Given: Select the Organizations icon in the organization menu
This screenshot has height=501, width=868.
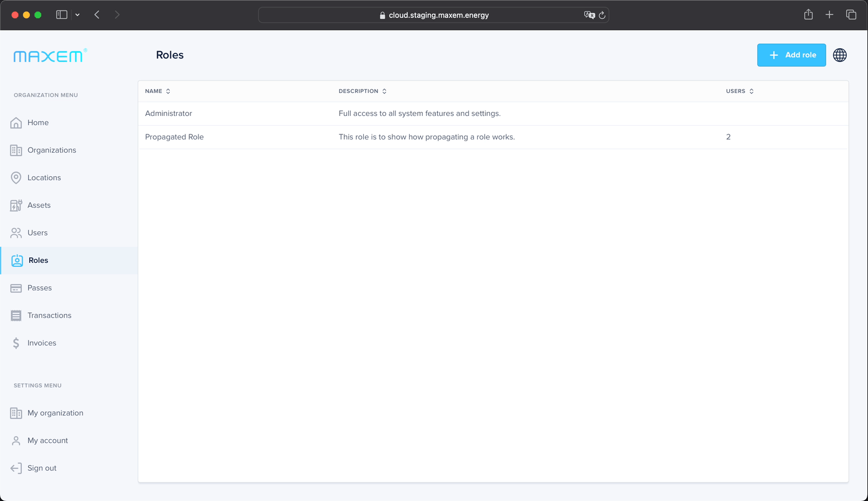Looking at the screenshot, I should click(x=16, y=150).
